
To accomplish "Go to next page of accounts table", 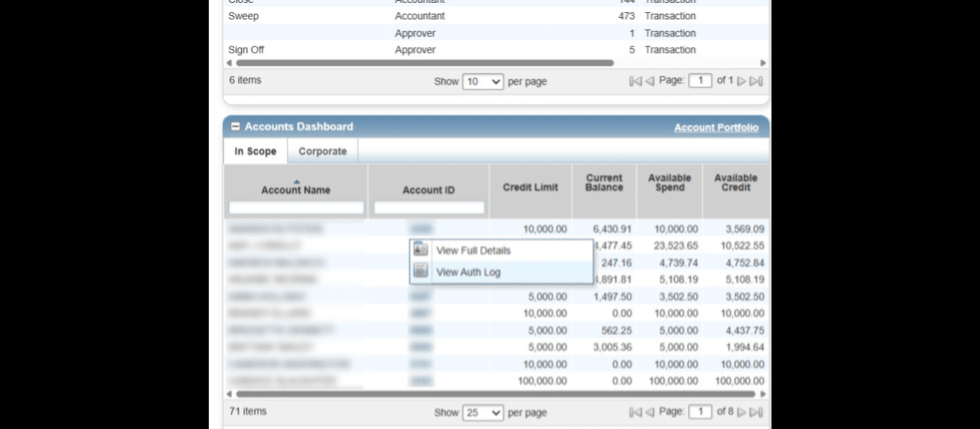I will (742, 412).
